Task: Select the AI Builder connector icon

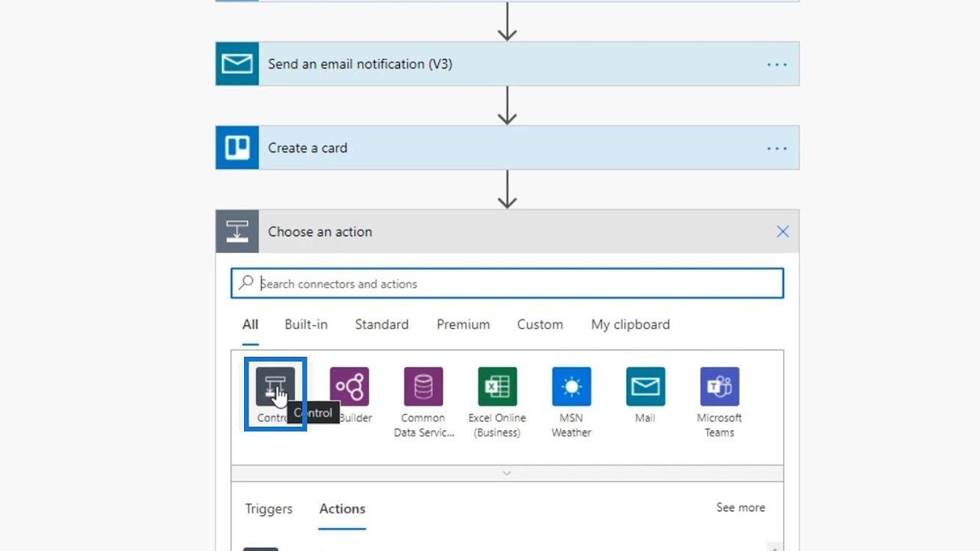Action: pos(349,386)
